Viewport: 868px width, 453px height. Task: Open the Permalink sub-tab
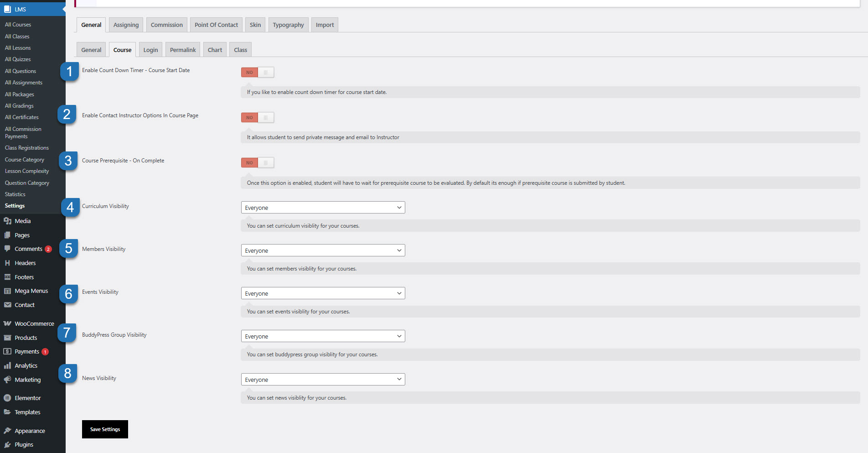click(183, 50)
